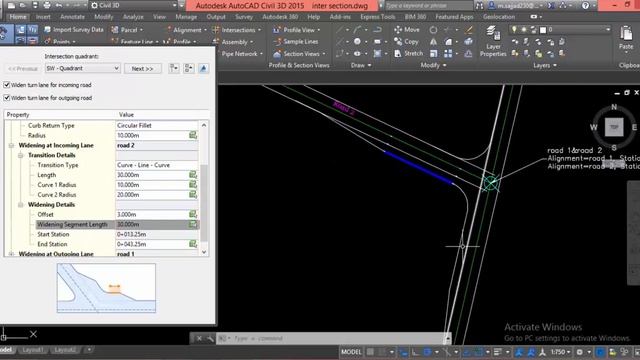
Task: Click the pick icon beside Curve 1 Radius
Action: pos(193,184)
